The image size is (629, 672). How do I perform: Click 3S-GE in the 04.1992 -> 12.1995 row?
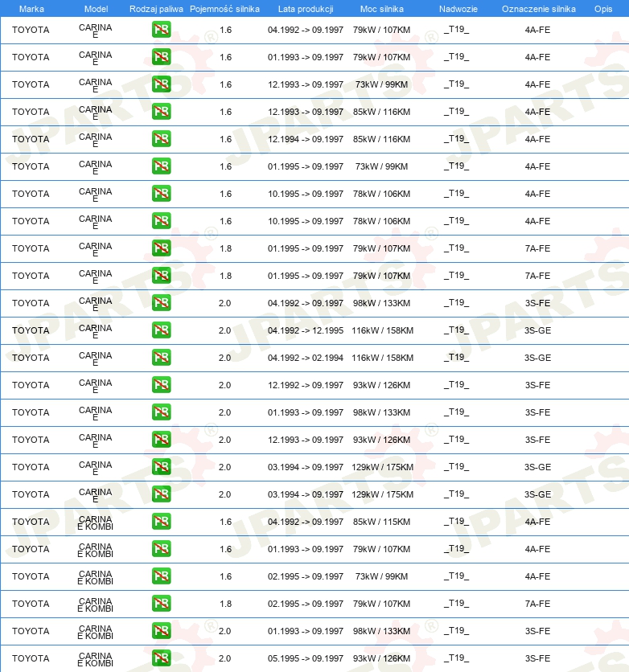537,330
